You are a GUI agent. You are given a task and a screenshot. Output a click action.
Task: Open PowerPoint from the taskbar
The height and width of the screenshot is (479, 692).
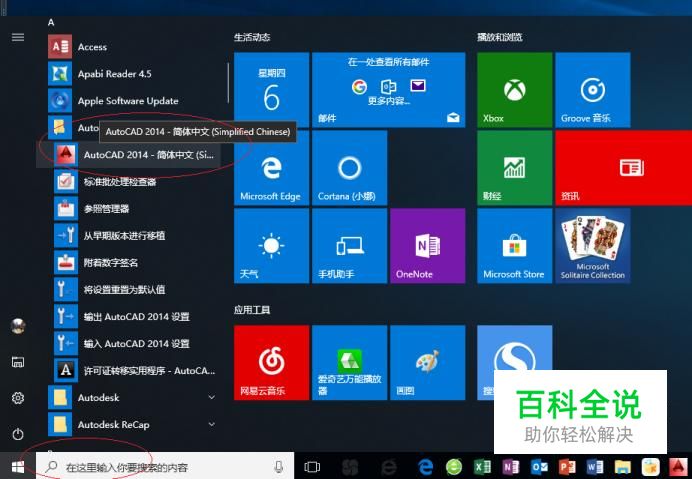pos(567,467)
